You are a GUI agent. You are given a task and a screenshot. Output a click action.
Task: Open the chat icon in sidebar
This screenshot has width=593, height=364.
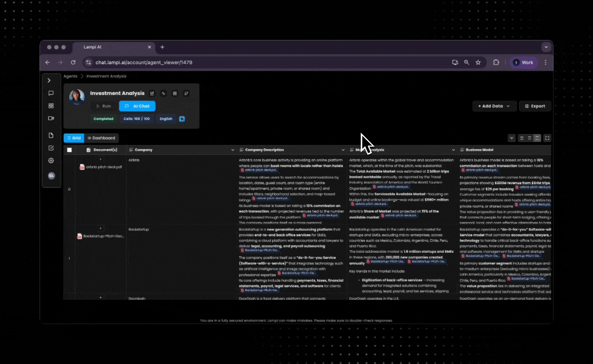click(x=51, y=93)
